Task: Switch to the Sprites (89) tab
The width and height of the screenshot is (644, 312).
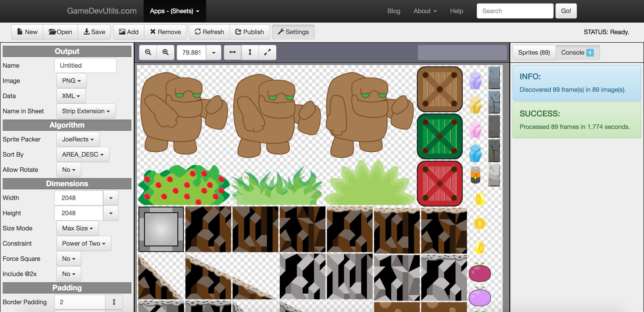Action: [534, 53]
